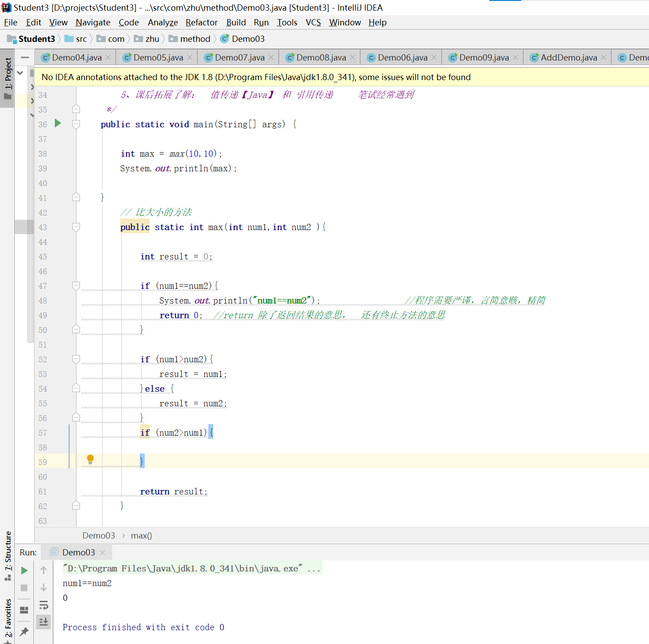Close the Demo07.java tab
649x644 pixels.
pos(271,57)
